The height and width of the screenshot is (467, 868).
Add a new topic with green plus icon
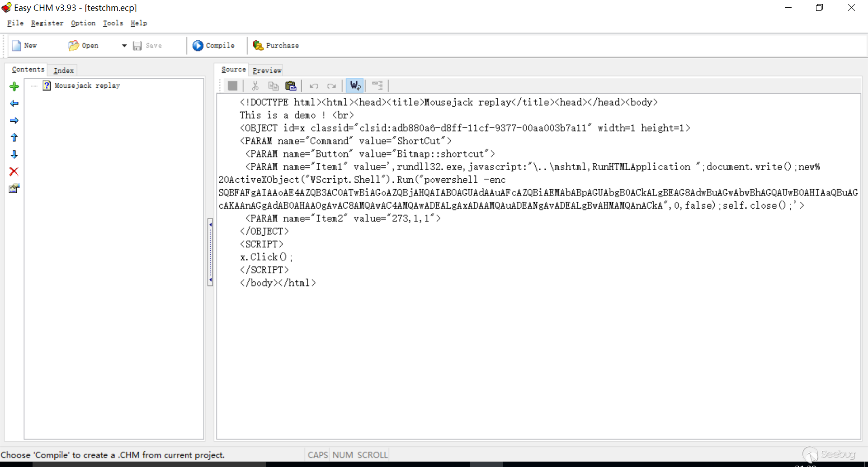[x=14, y=86]
